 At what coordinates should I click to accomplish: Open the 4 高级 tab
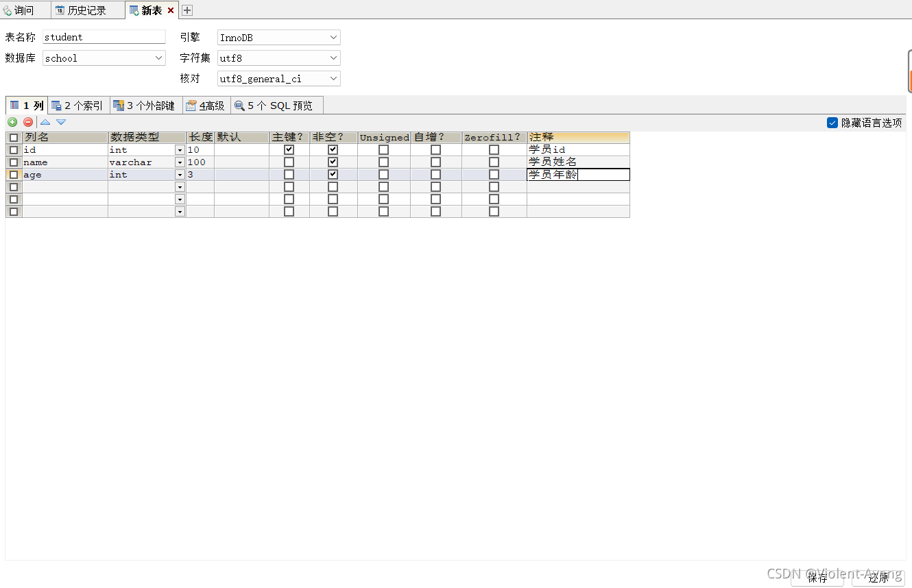click(206, 106)
